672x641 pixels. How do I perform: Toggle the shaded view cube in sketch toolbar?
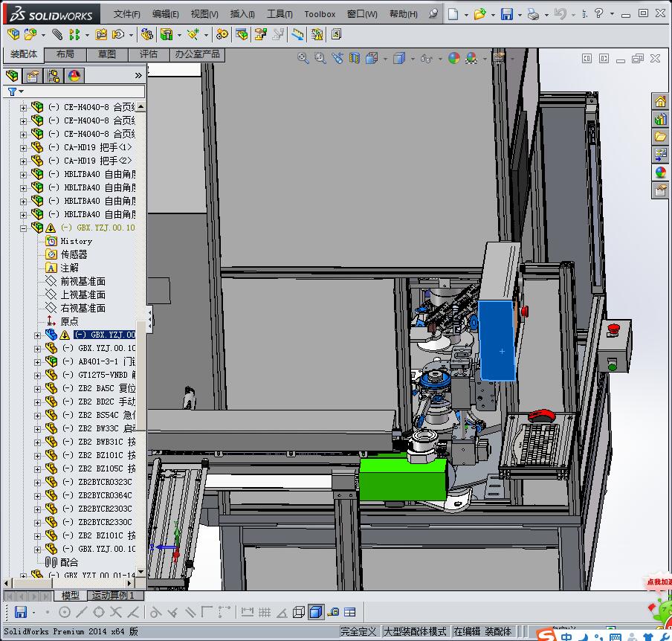pos(315,612)
